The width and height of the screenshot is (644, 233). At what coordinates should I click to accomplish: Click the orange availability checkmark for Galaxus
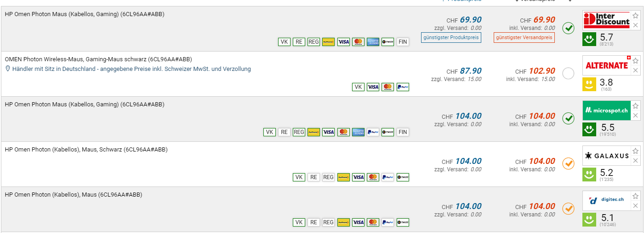pos(569,163)
